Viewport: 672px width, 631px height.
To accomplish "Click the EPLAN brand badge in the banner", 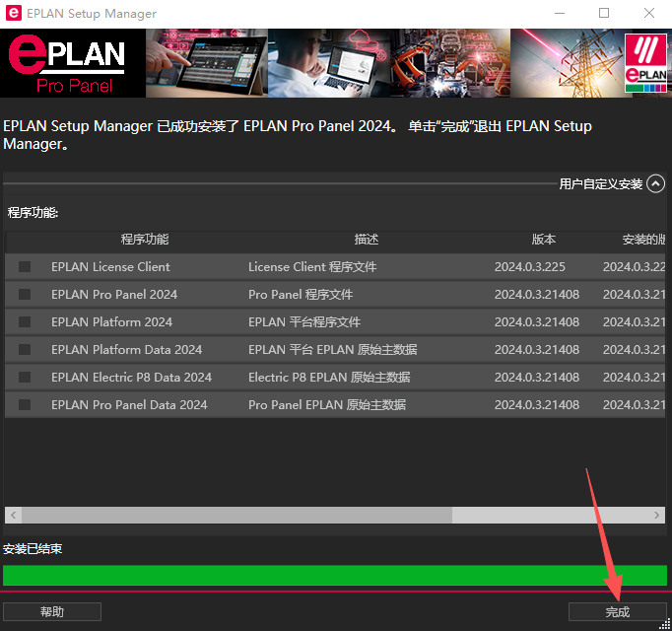I will coord(645,63).
